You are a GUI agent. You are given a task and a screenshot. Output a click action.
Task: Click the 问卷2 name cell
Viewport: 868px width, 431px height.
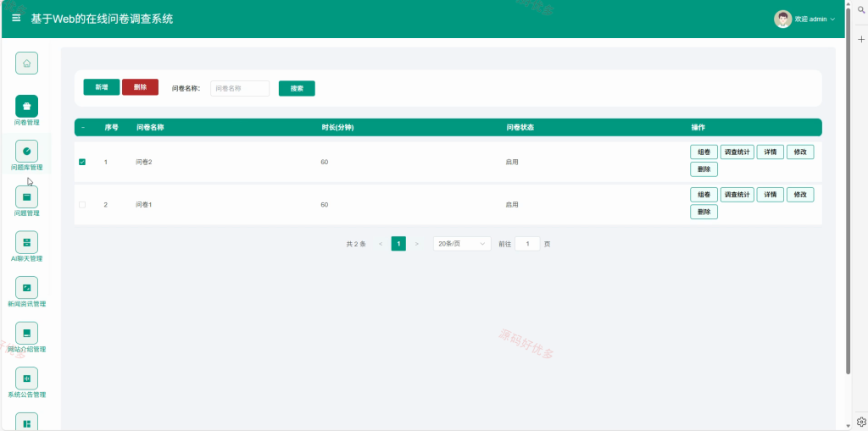(x=144, y=162)
